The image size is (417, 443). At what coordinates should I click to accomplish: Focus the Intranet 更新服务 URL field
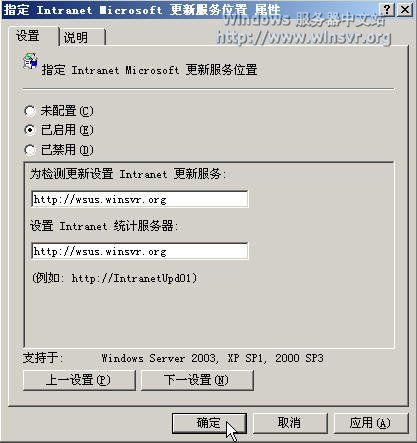[140, 199]
